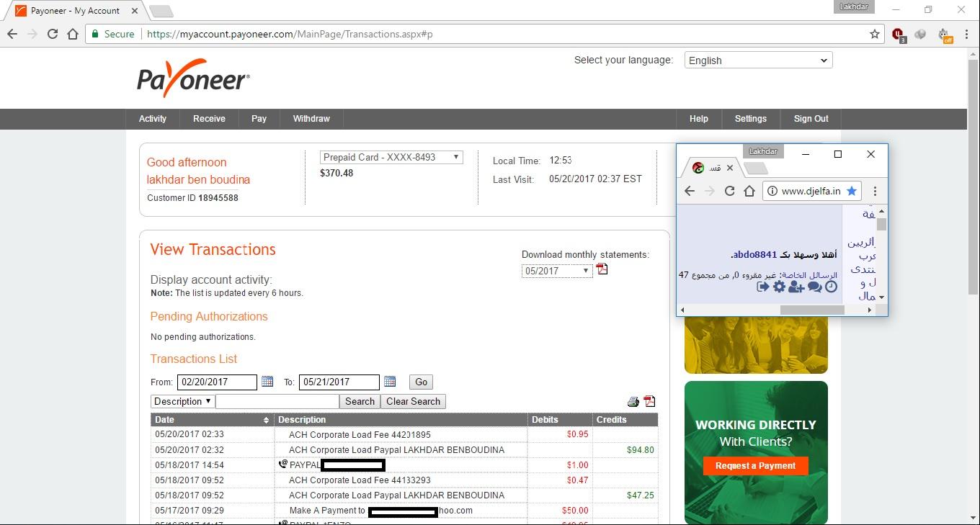Open the Help menu

pos(698,119)
